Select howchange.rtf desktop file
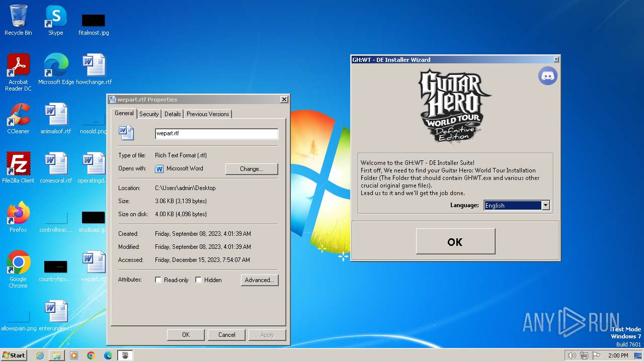Image resolution: width=644 pixels, height=362 pixels. tap(94, 69)
